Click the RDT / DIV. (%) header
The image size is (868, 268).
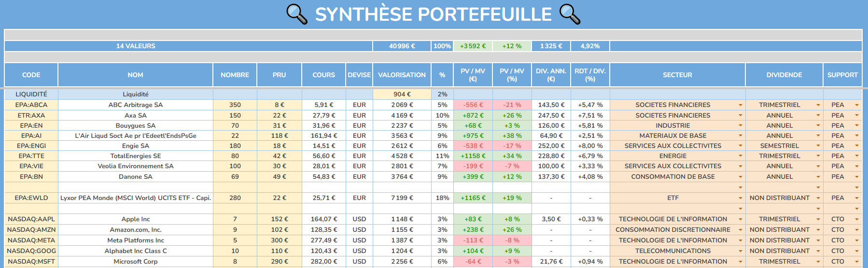click(590, 75)
